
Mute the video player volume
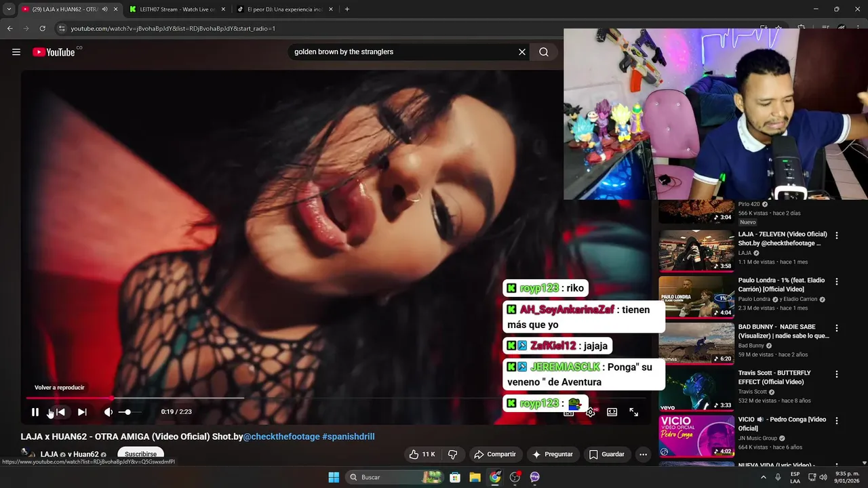pyautogui.click(x=108, y=412)
